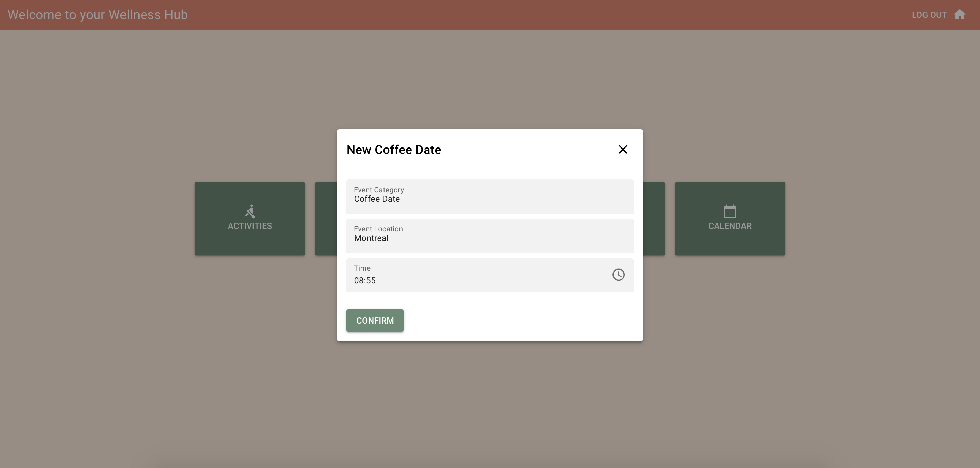Click the Event Location label text

coord(378,229)
